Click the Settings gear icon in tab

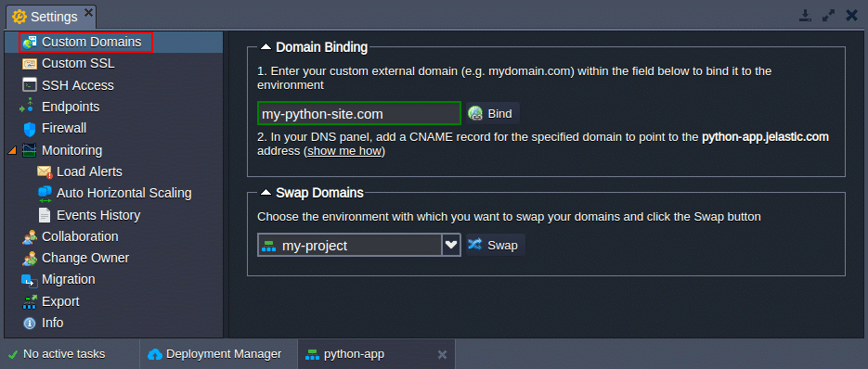(19, 17)
